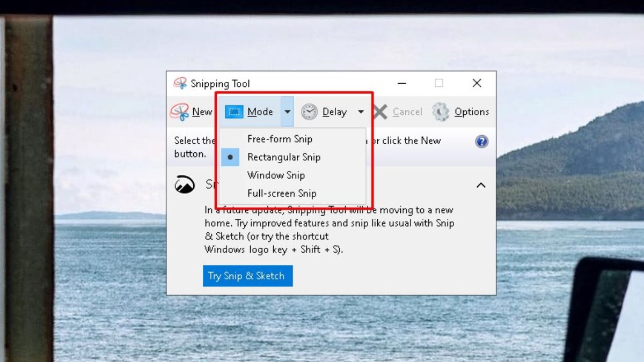The height and width of the screenshot is (362, 644).
Task: Click the Snipping Tool title bar app icon
Action: pyautogui.click(x=180, y=84)
